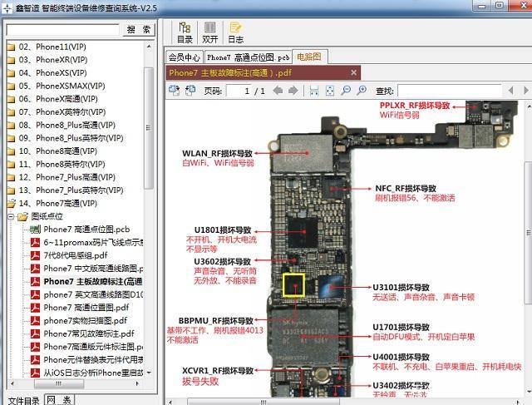532x405 pixels.
Task: Click the pcb file icon of Phone7 高通点位图.pcb
Action: [x=35, y=230]
